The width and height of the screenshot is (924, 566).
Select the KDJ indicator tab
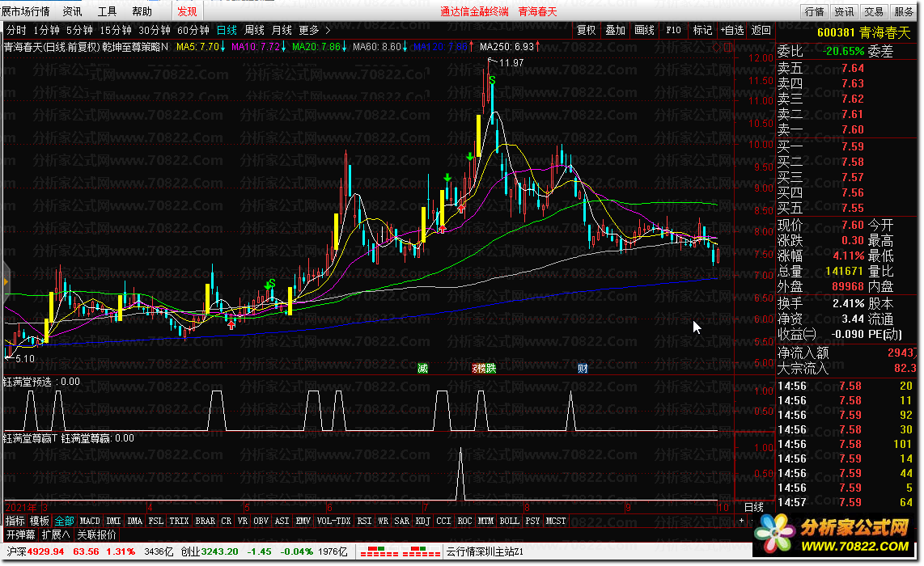[x=422, y=521]
